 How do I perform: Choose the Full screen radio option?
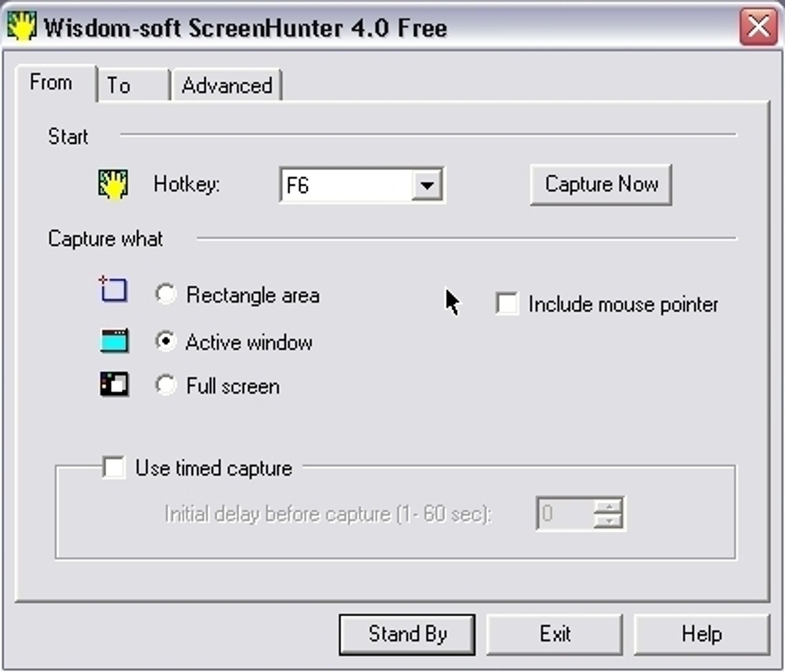click(x=166, y=385)
